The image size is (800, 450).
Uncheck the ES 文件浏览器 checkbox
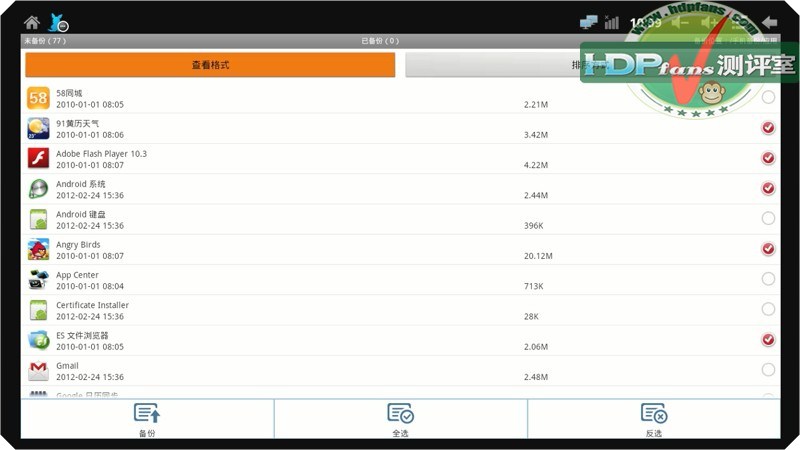tap(768, 339)
